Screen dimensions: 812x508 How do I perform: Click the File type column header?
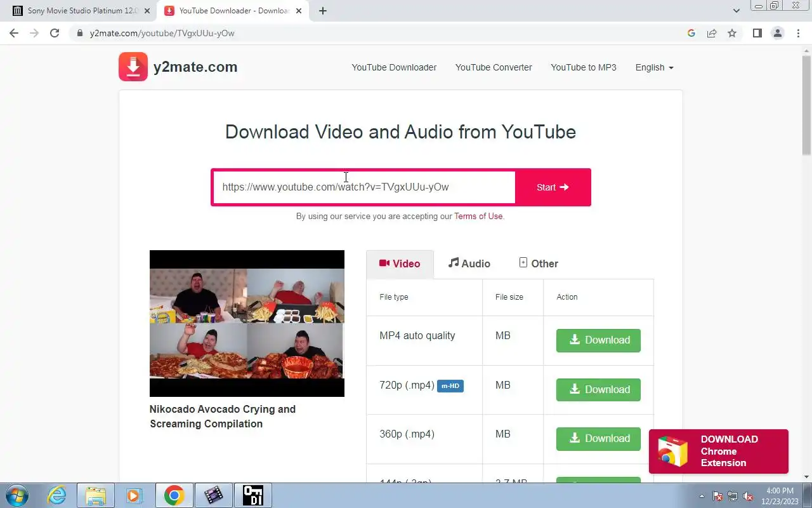[394, 297]
